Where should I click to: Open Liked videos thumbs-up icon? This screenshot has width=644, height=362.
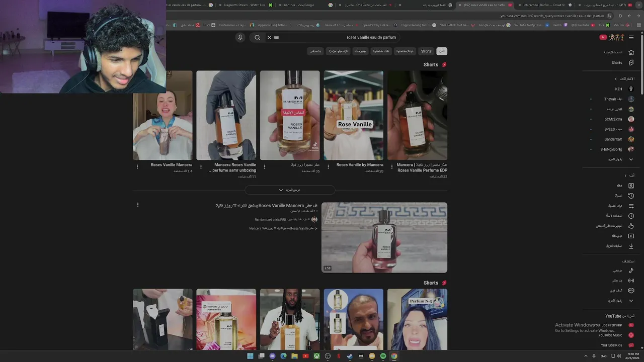click(x=631, y=226)
